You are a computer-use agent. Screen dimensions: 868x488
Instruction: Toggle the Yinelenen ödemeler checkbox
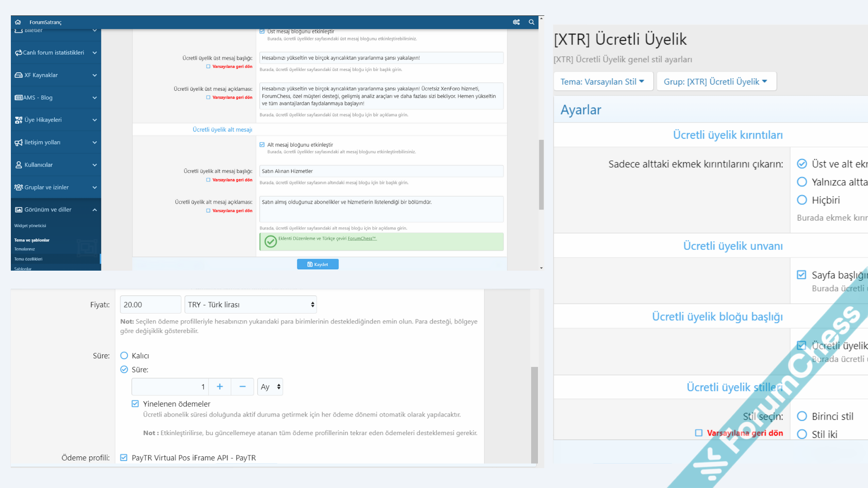point(135,404)
